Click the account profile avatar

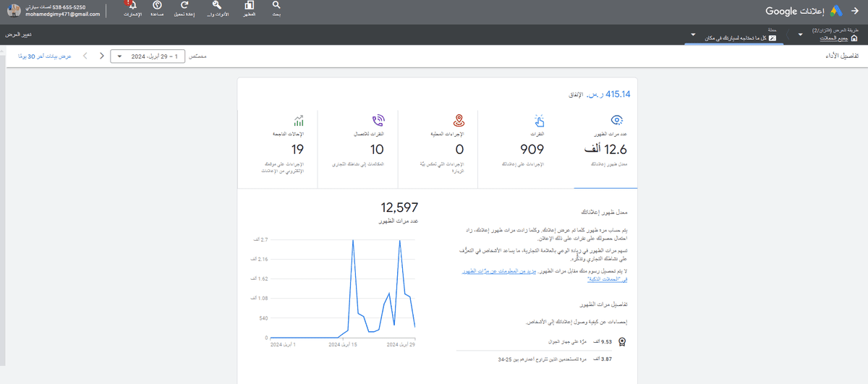tap(15, 10)
